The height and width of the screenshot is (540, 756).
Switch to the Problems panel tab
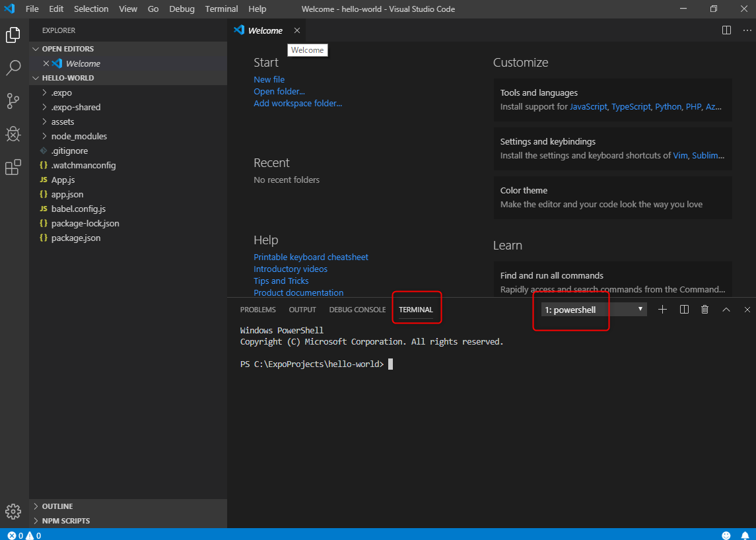click(x=258, y=310)
